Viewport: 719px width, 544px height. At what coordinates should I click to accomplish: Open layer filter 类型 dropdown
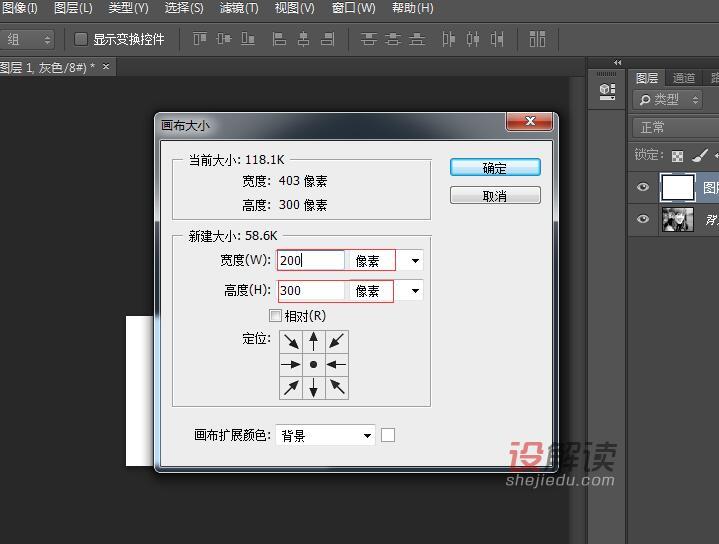pyautogui.click(x=668, y=100)
